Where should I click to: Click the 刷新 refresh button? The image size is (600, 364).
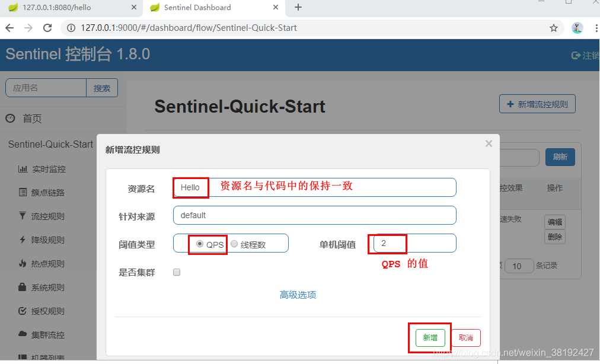560,157
